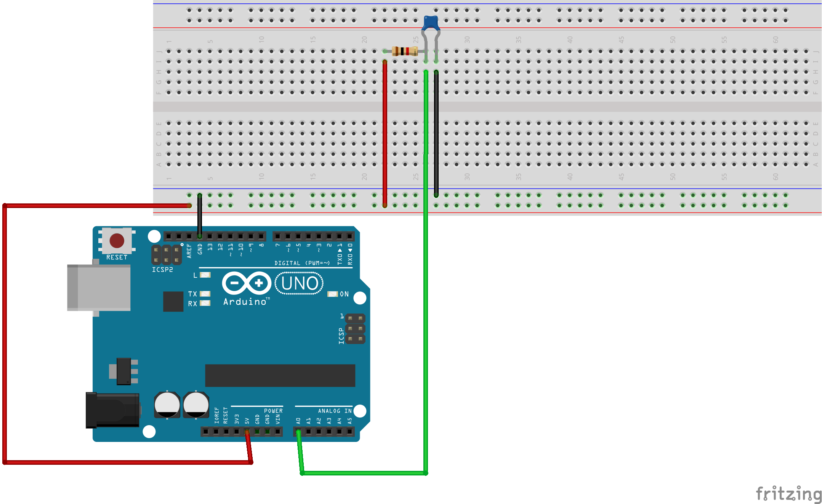Select the blue ceramic capacitor
Screen dimensions: 822x504
tap(431, 23)
